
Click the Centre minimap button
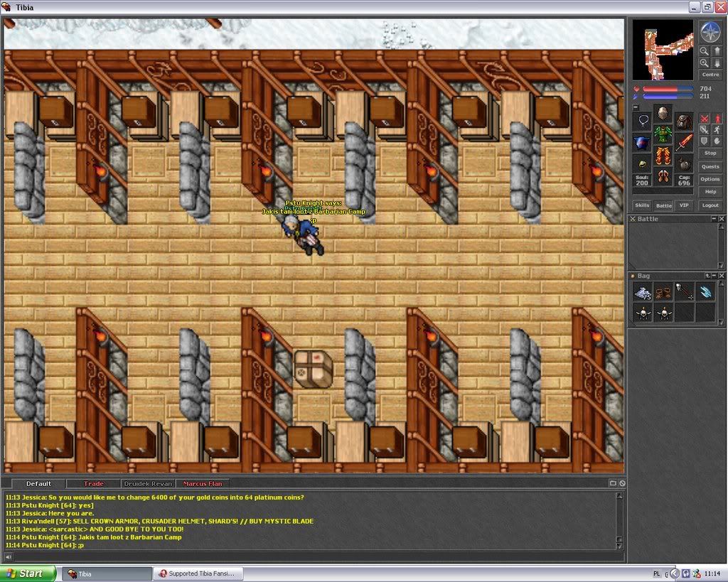pyautogui.click(x=710, y=74)
